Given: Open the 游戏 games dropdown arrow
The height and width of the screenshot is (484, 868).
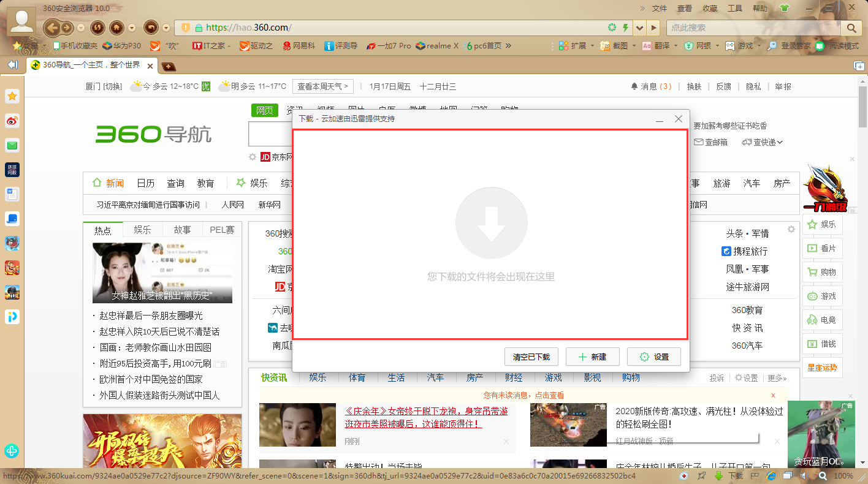Looking at the screenshot, I should click(758, 46).
